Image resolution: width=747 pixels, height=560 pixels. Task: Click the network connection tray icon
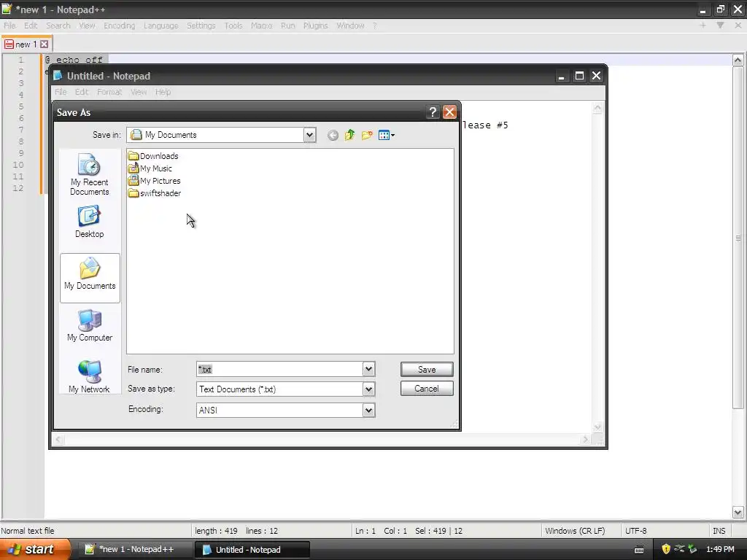(x=679, y=548)
